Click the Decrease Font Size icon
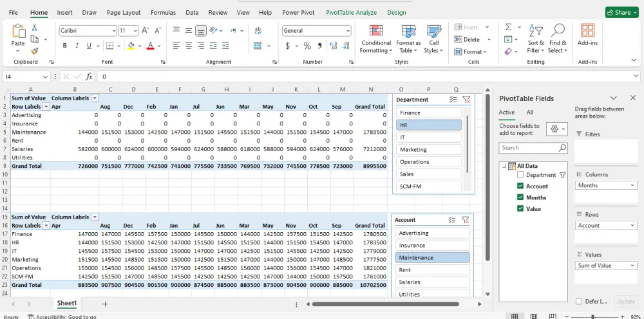The width and height of the screenshot is (644, 319). pos(158,30)
